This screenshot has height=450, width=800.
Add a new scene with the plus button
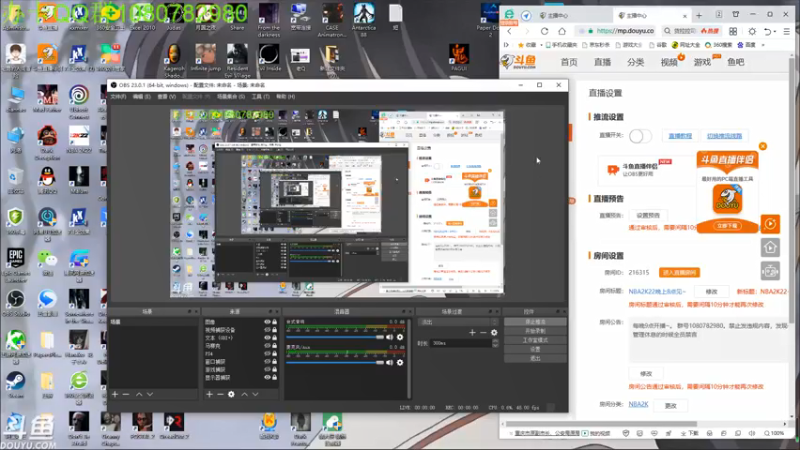tap(115, 394)
